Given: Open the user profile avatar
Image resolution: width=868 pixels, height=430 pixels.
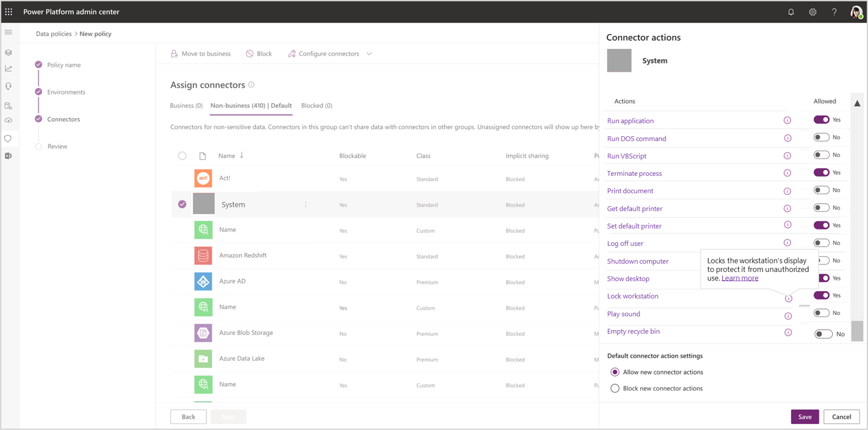Looking at the screenshot, I should coord(857,12).
